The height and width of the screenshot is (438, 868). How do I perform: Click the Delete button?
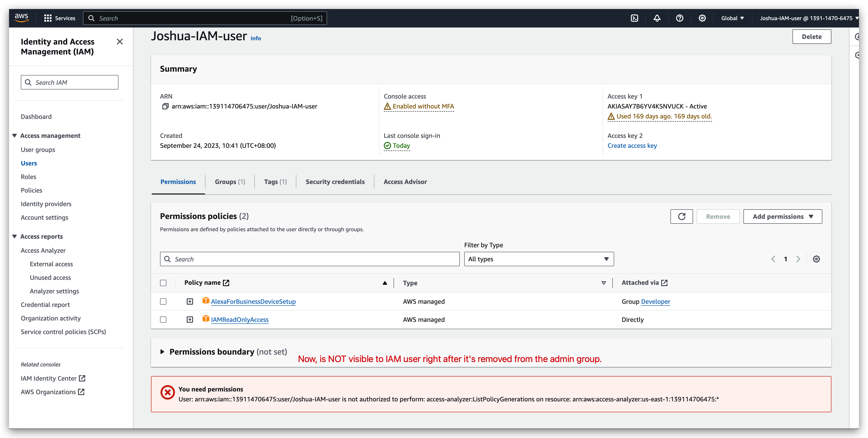812,36
